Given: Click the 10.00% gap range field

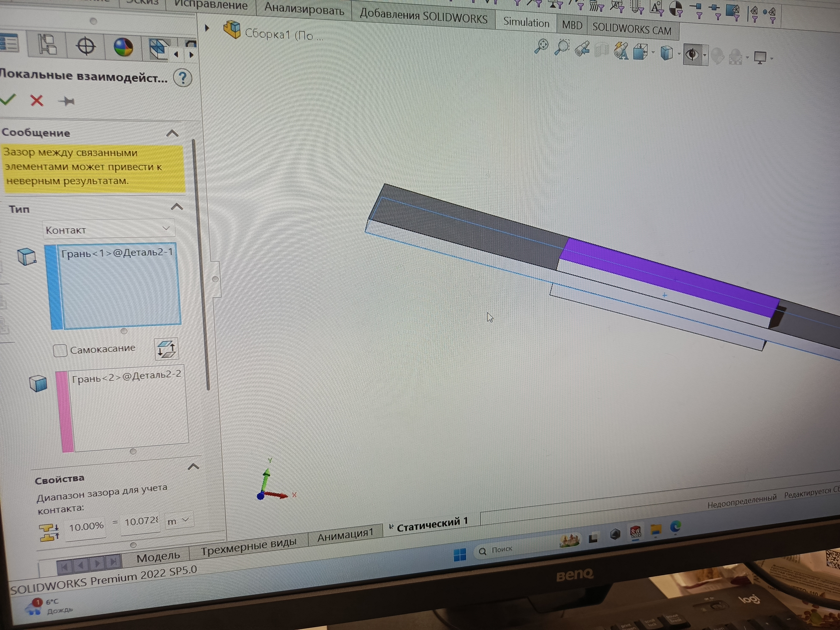Looking at the screenshot, I should pos(86,527).
